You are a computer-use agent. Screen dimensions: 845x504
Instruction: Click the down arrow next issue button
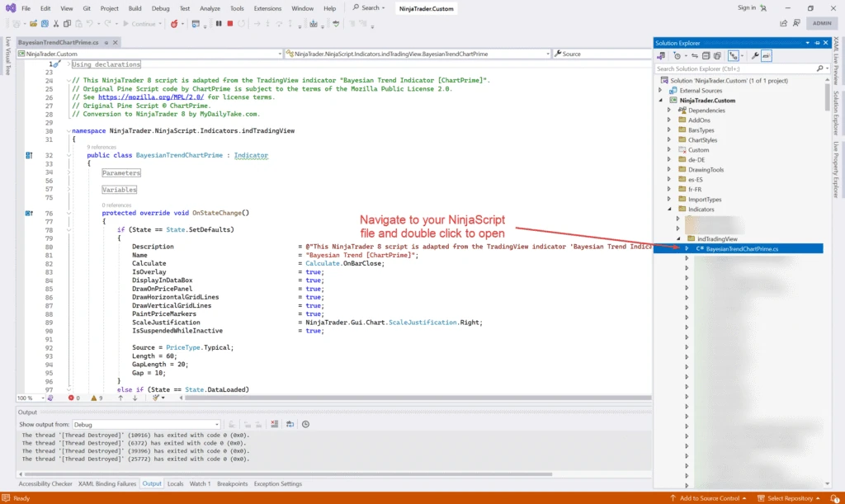(135, 398)
